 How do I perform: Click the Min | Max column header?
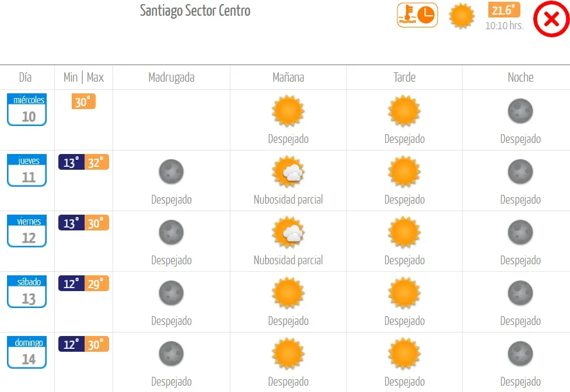tap(83, 78)
